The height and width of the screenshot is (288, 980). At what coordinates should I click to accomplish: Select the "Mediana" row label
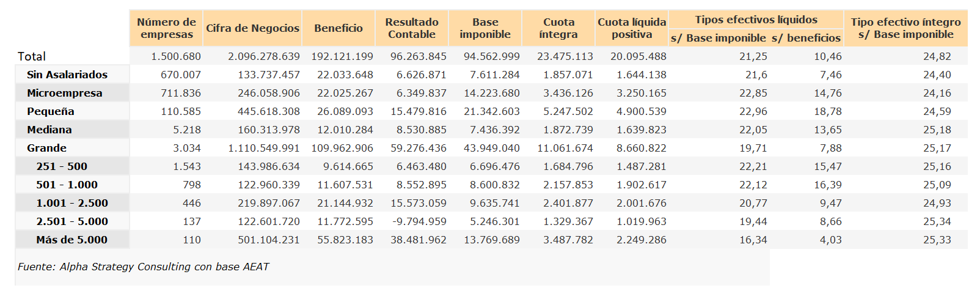[x=49, y=130]
